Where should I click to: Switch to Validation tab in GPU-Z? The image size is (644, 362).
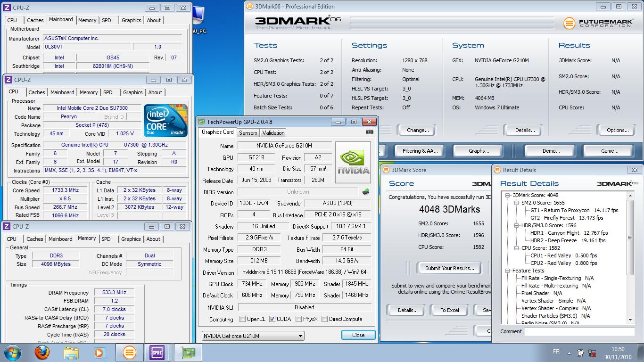(x=273, y=133)
